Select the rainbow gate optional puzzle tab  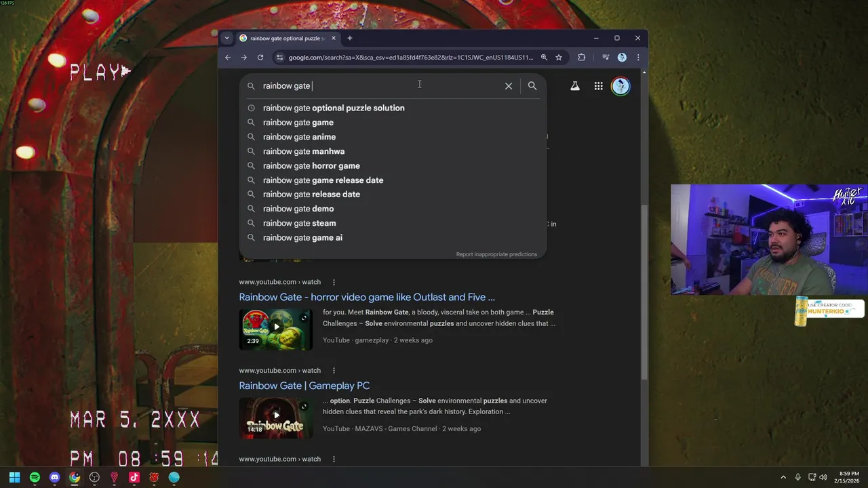pos(288,39)
